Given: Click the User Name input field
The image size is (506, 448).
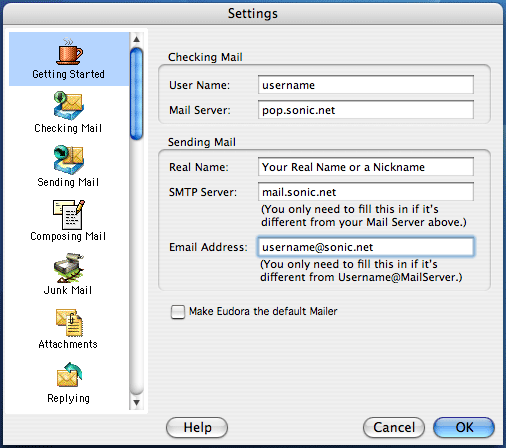Looking at the screenshot, I should click(x=366, y=85).
